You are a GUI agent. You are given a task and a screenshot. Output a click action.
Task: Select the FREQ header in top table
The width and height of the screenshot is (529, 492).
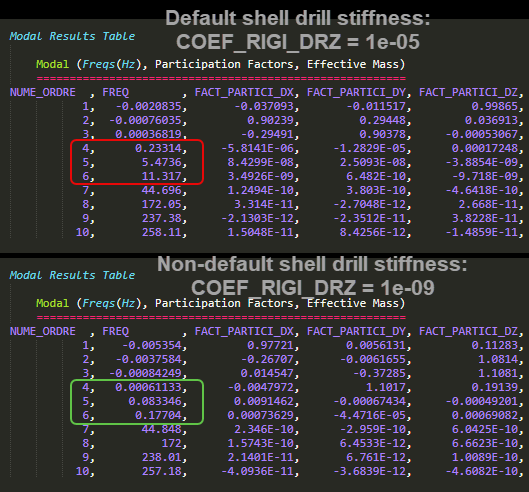(115, 92)
